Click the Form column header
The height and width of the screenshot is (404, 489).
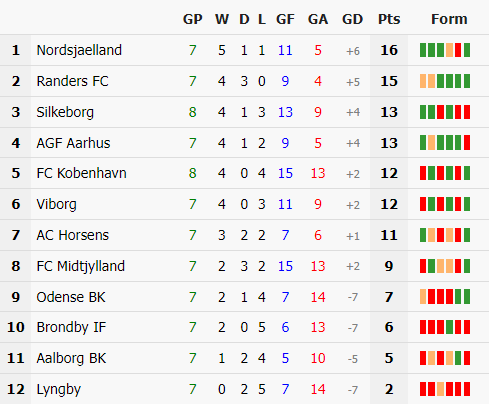[x=449, y=19]
